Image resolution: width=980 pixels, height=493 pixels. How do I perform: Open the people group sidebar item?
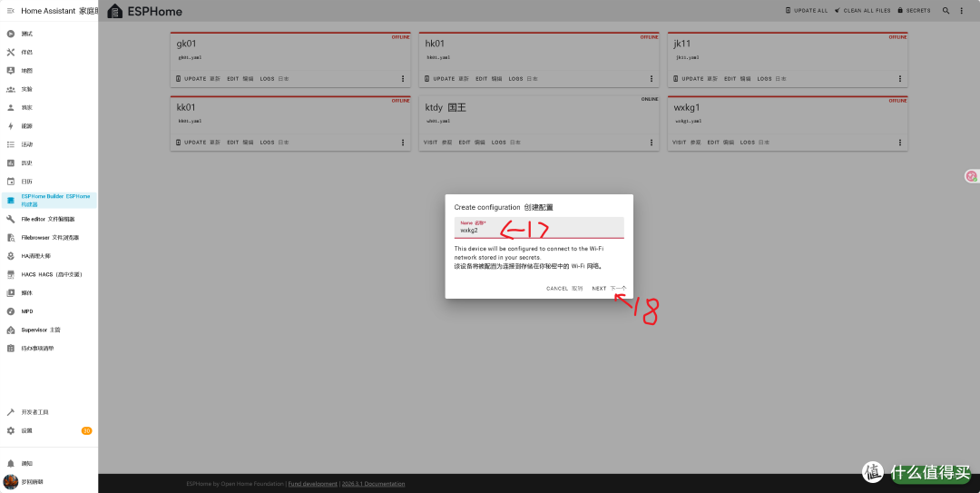pyautogui.click(x=11, y=89)
